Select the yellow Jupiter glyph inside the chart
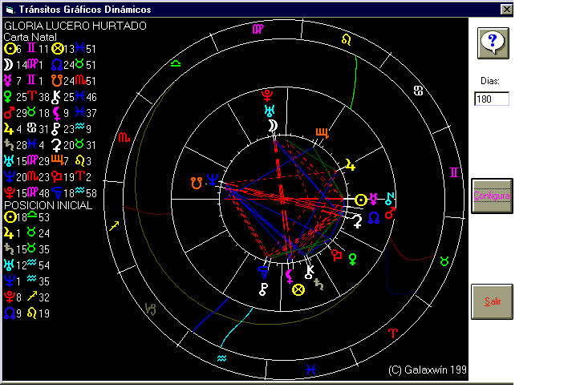The width and height of the screenshot is (580, 392). 350,165
